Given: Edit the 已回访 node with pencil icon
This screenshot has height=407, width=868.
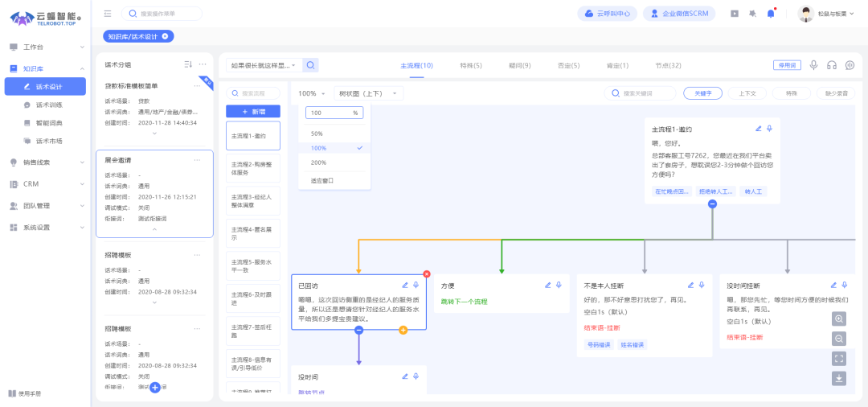Looking at the screenshot, I should pos(404,286).
